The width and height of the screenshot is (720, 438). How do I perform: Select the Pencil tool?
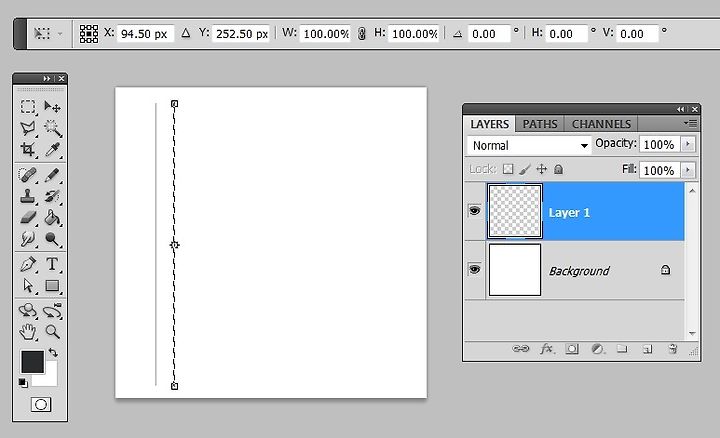(x=52, y=175)
